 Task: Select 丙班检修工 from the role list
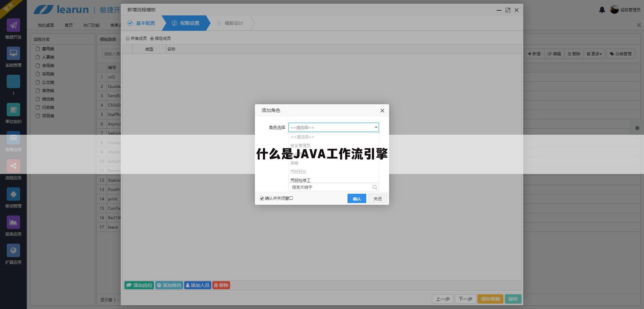pos(301,180)
